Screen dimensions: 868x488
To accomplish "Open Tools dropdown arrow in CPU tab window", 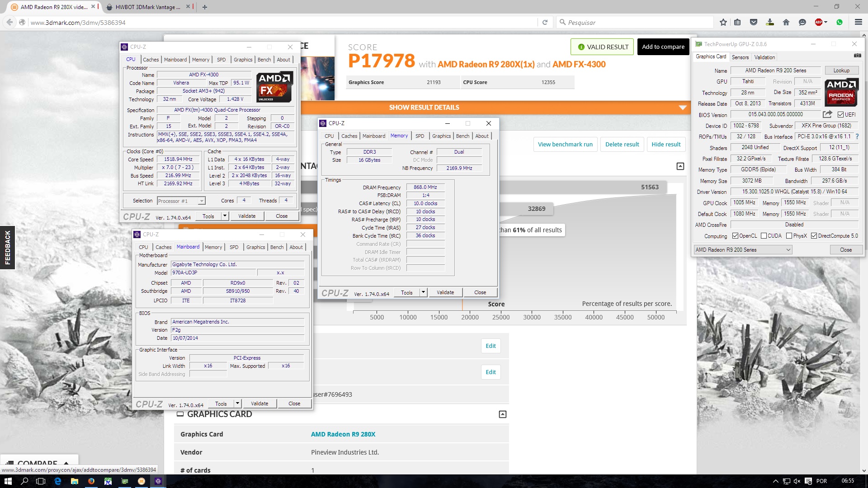I will pos(225,216).
